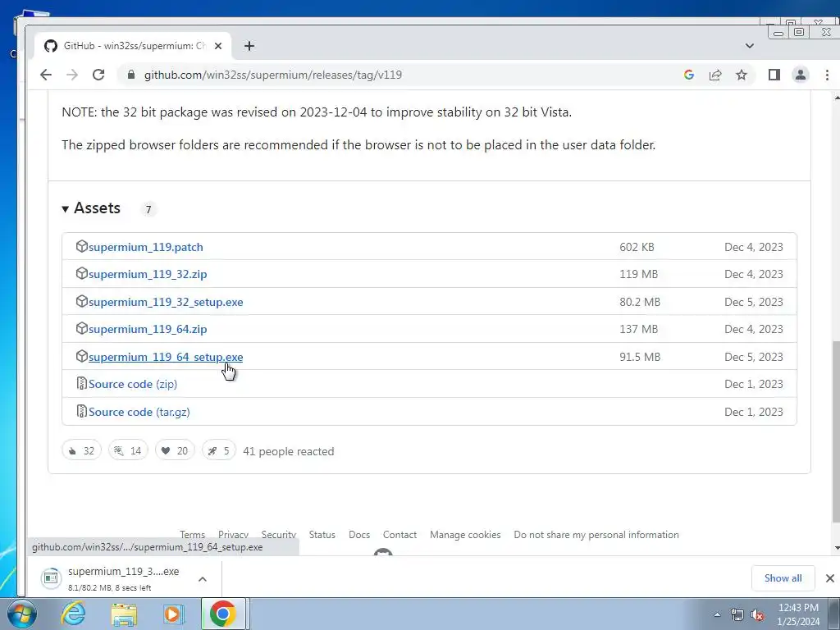Collapse the Assets section
Viewport: 840px width, 630px height.
click(x=92, y=208)
